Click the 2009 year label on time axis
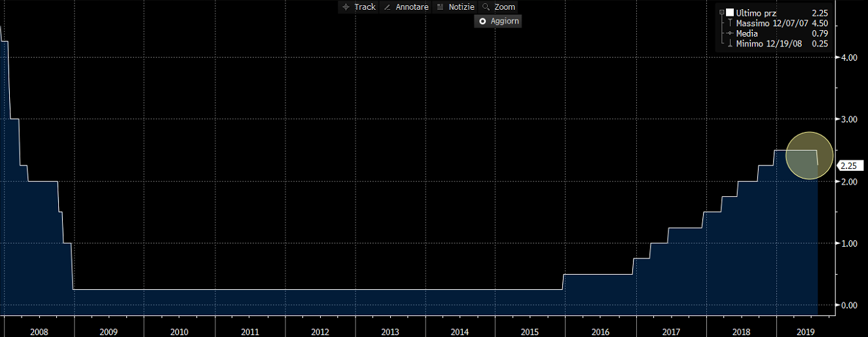The width and height of the screenshot is (868, 337). pyautogui.click(x=109, y=332)
